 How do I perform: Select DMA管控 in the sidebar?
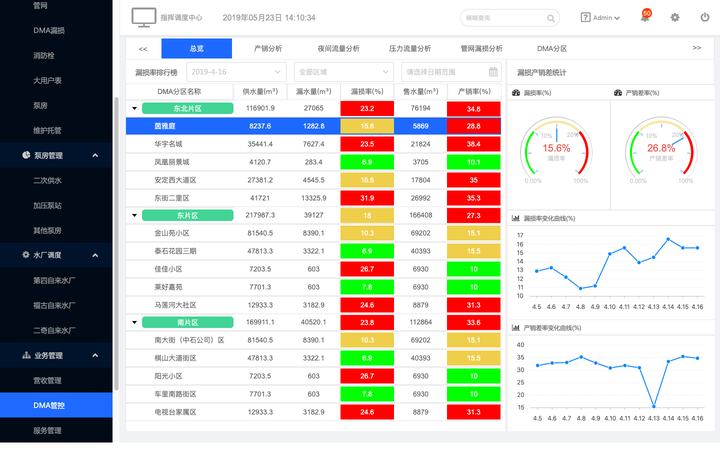56,405
